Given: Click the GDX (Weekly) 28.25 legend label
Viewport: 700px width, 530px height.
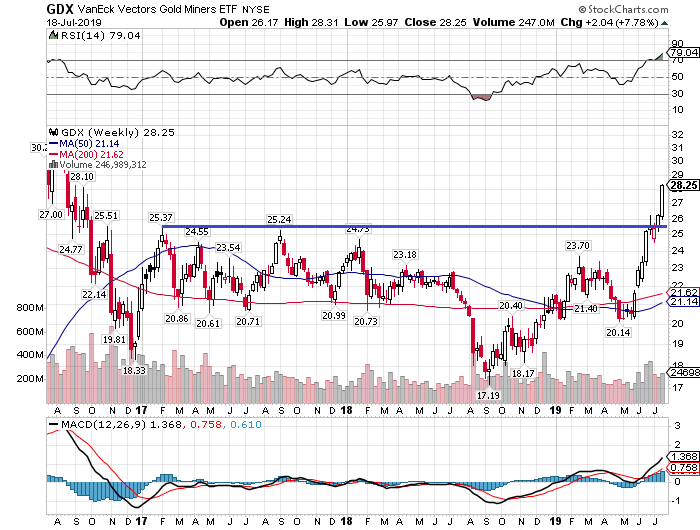Looking at the screenshot, I should tap(118, 133).
